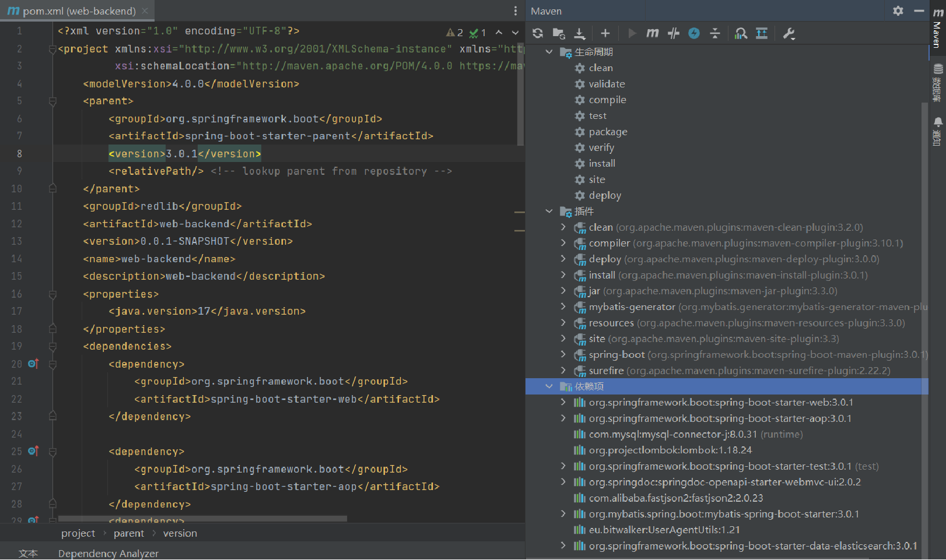The width and height of the screenshot is (946, 560).
Task: Click 'parent' in editor breadcrumb
Action: pyautogui.click(x=129, y=533)
